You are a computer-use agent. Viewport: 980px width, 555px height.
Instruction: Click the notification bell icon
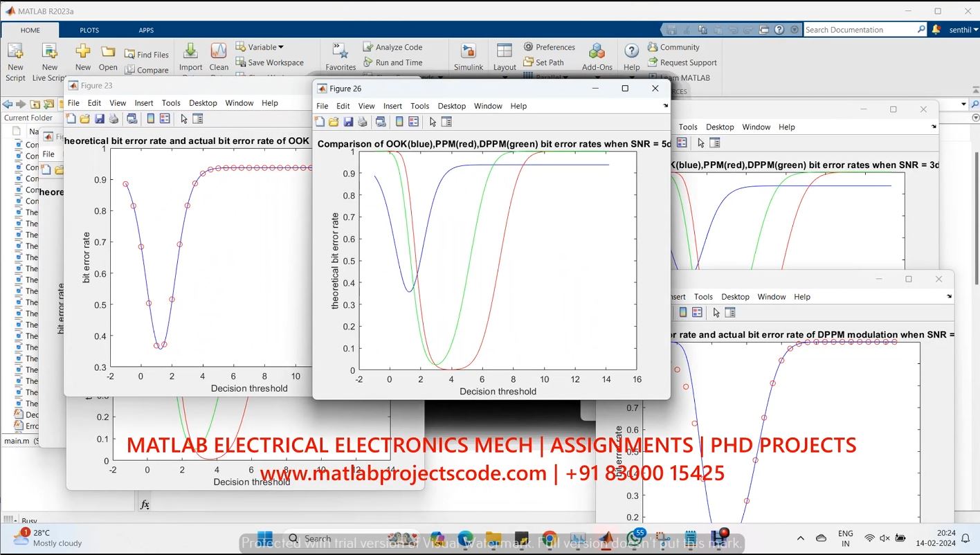coord(936,30)
